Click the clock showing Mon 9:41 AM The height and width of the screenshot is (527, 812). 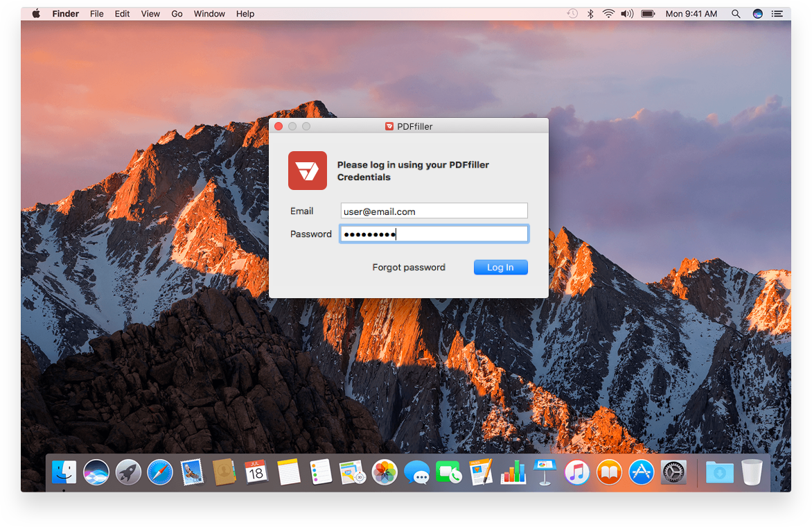tap(691, 14)
